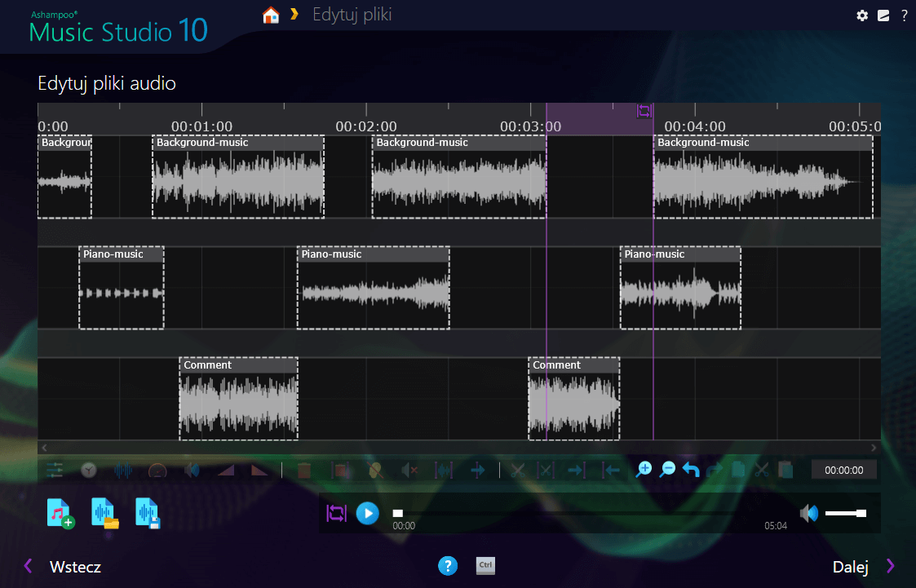Return home via breadcrumb house icon
Viewport: 916px width, 588px height.
(x=271, y=15)
